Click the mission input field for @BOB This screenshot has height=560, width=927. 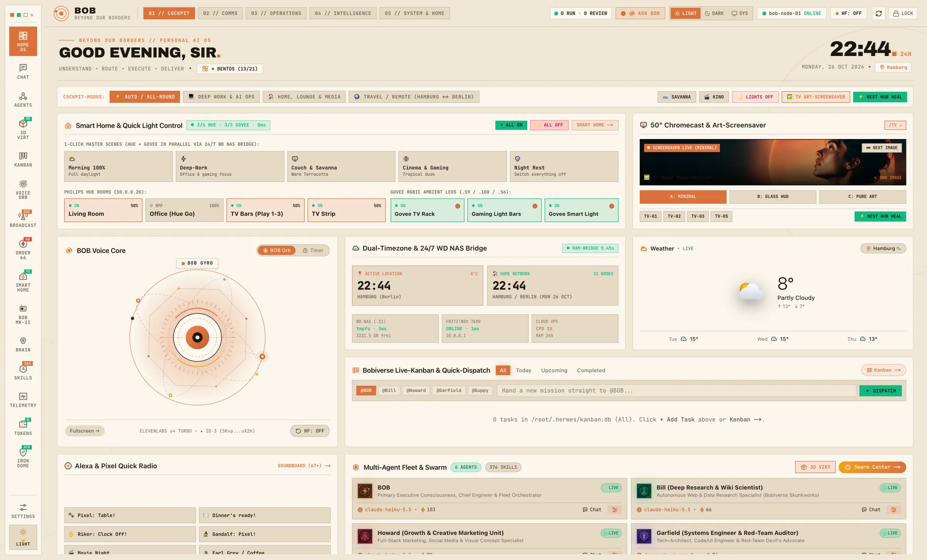(x=676, y=391)
